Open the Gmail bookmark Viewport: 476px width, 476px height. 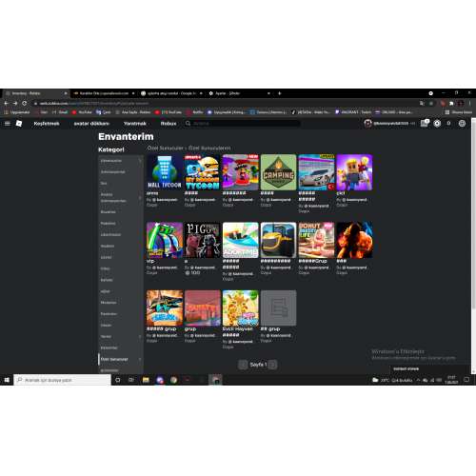tap(60, 112)
